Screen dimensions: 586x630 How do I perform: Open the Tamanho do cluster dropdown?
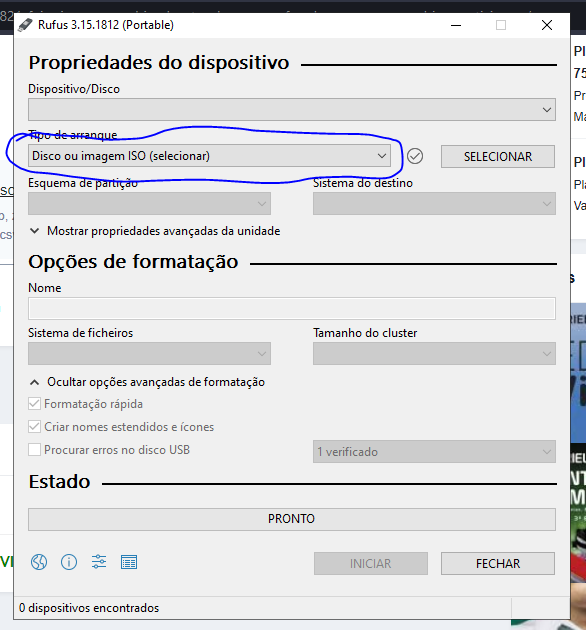pos(434,354)
